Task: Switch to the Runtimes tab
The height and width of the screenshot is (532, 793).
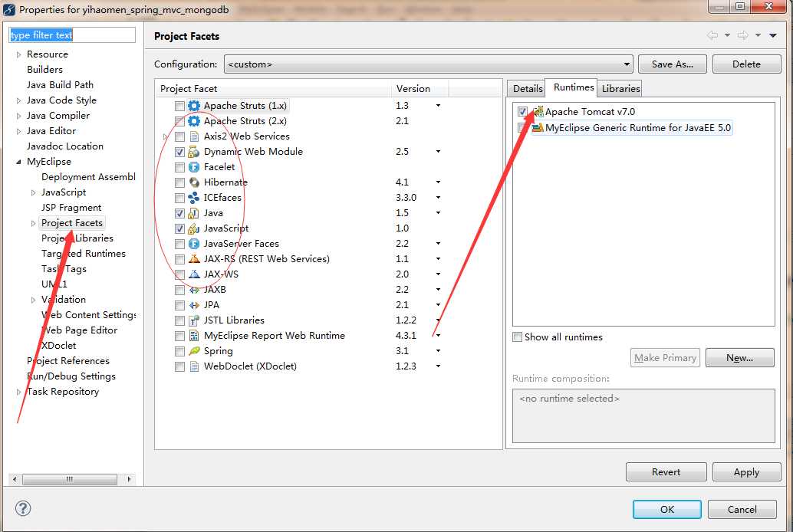Action: click(x=574, y=87)
